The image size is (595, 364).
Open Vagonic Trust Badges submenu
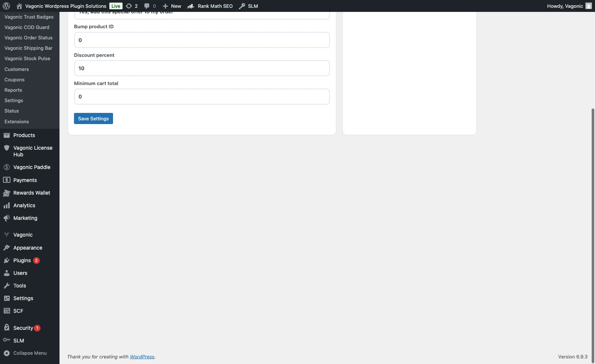pyautogui.click(x=29, y=17)
